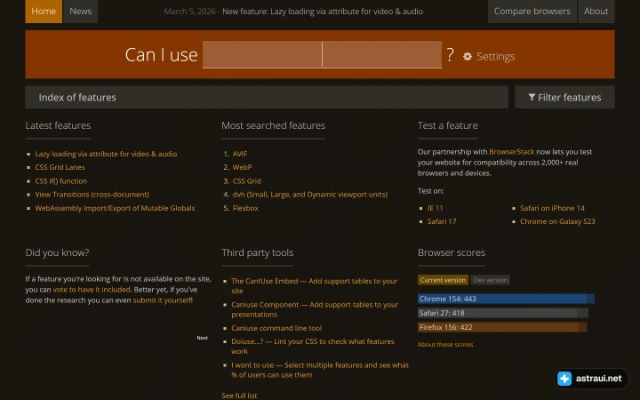Click the astraui.net plus logo icon
Image resolution: width=640 pixels, height=400 pixels.
[x=564, y=378]
